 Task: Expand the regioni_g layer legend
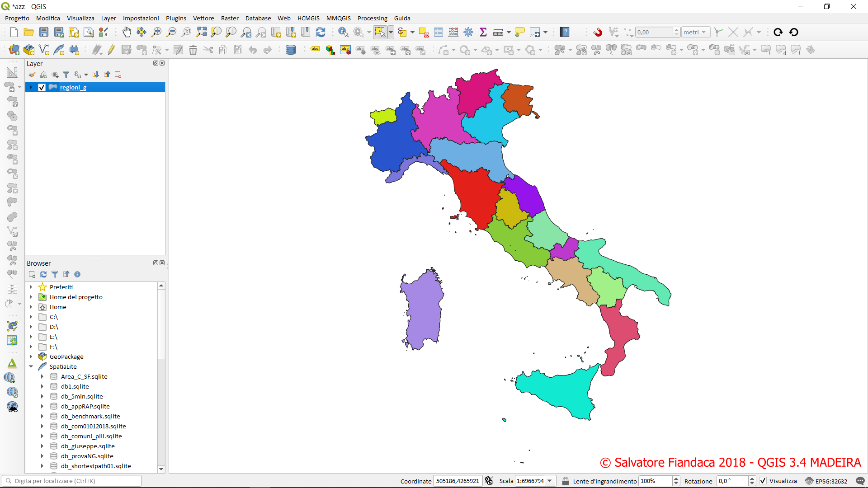(31, 87)
